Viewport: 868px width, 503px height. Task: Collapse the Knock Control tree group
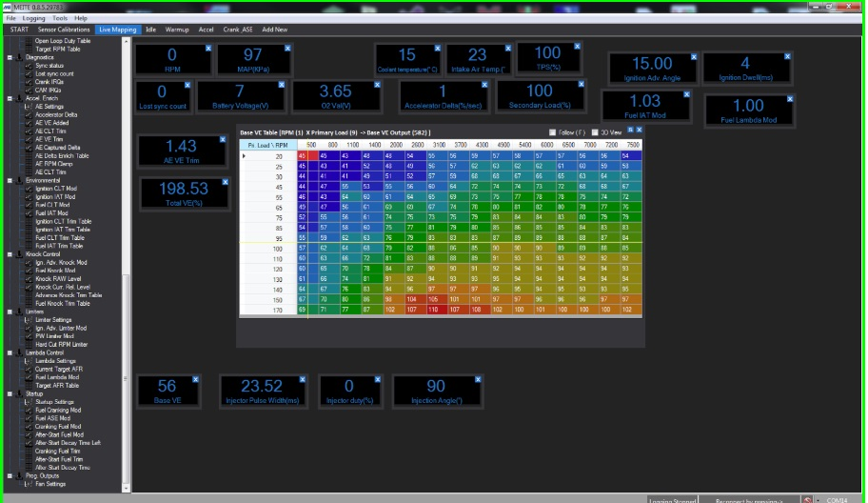pyautogui.click(x=9, y=254)
